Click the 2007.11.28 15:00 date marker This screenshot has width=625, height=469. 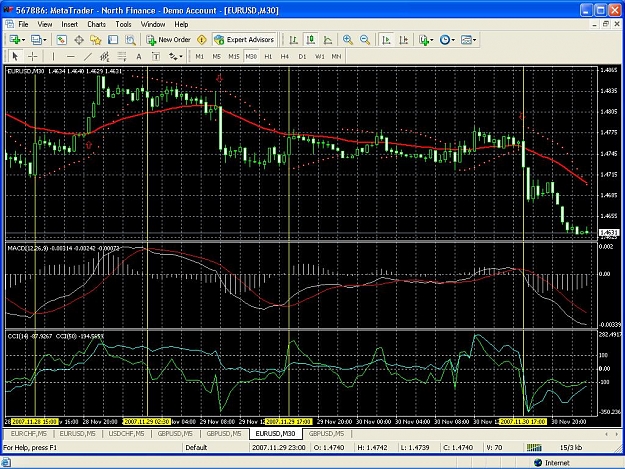click(x=35, y=422)
